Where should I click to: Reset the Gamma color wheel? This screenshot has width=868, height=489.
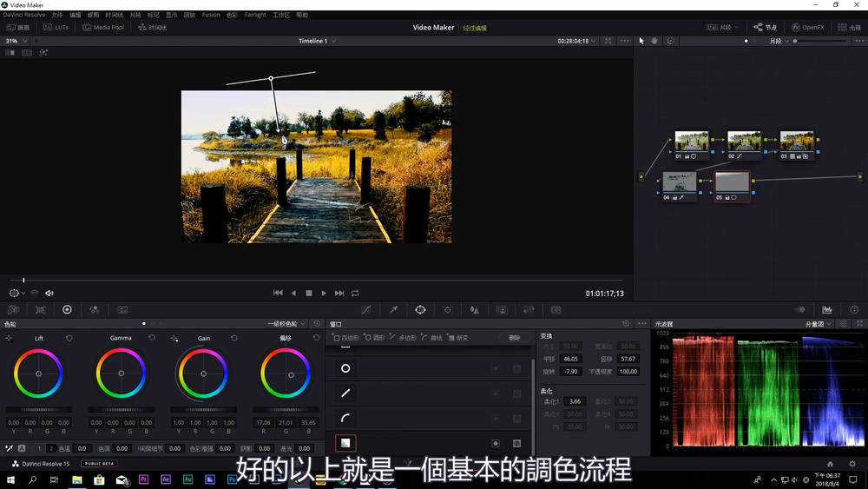152,338
